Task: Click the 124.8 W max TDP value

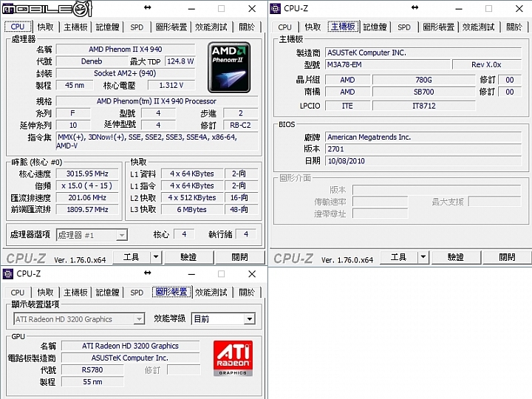Action: click(x=180, y=61)
